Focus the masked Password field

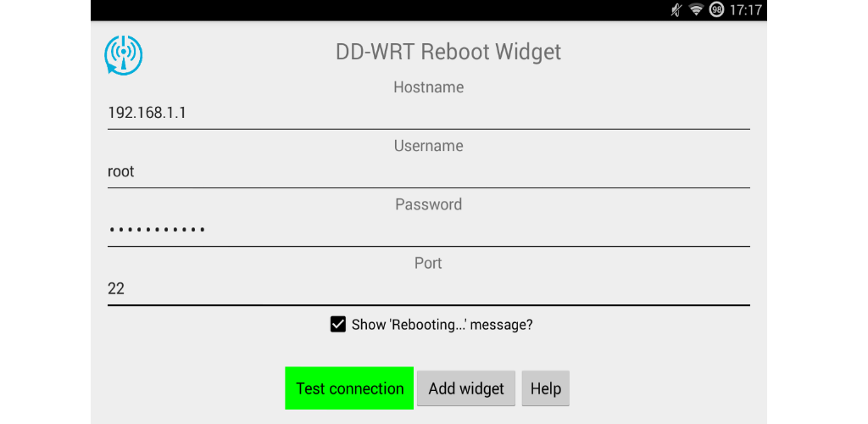428,231
